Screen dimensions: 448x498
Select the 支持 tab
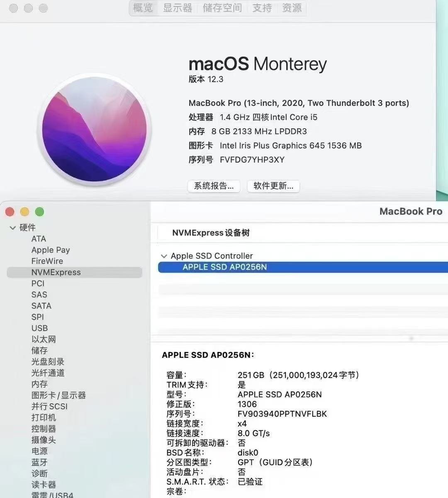click(x=262, y=8)
